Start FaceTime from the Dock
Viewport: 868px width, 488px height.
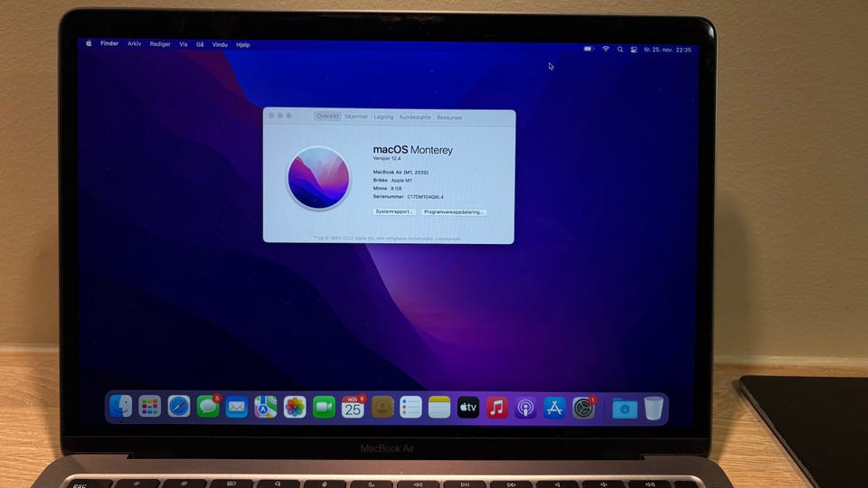(x=324, y=408)
